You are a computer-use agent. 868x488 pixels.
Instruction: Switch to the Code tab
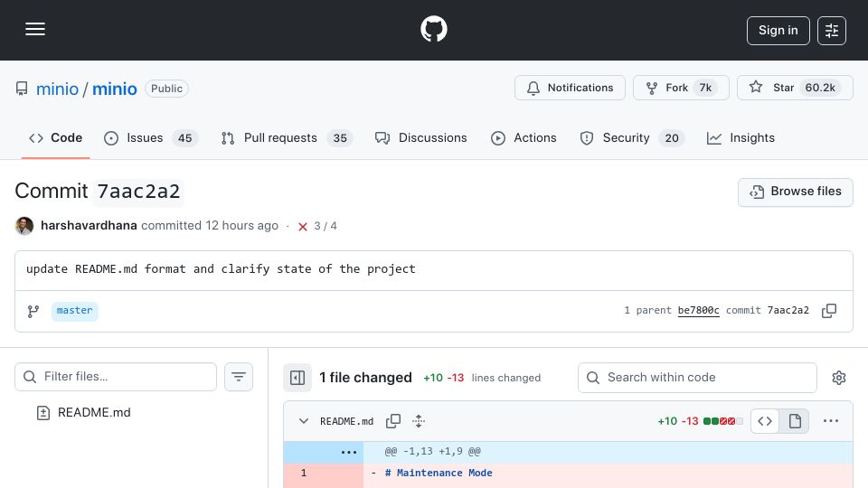(x=55, y=137)
